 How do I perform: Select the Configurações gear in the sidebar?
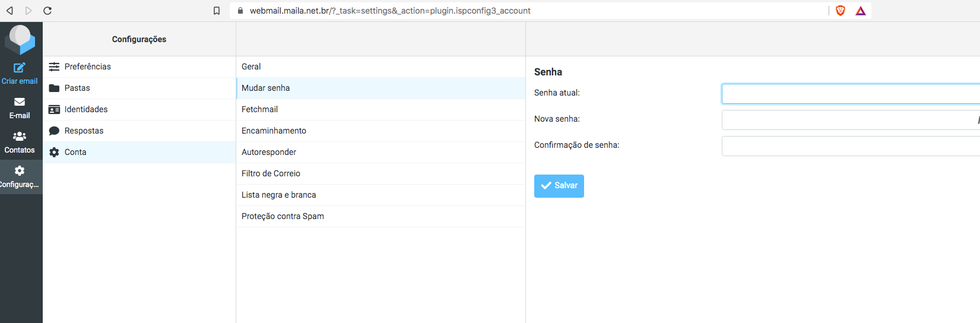[20, 171]
